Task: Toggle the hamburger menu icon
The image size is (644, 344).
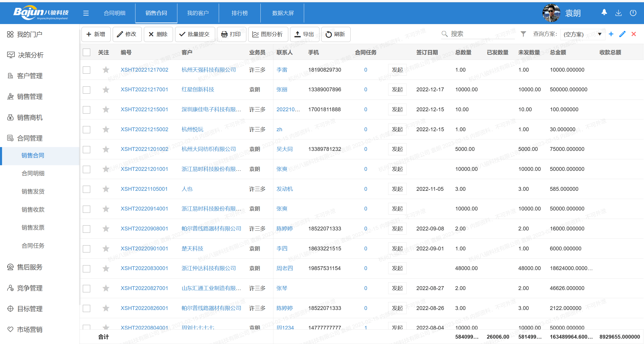Action: (86, 13)
